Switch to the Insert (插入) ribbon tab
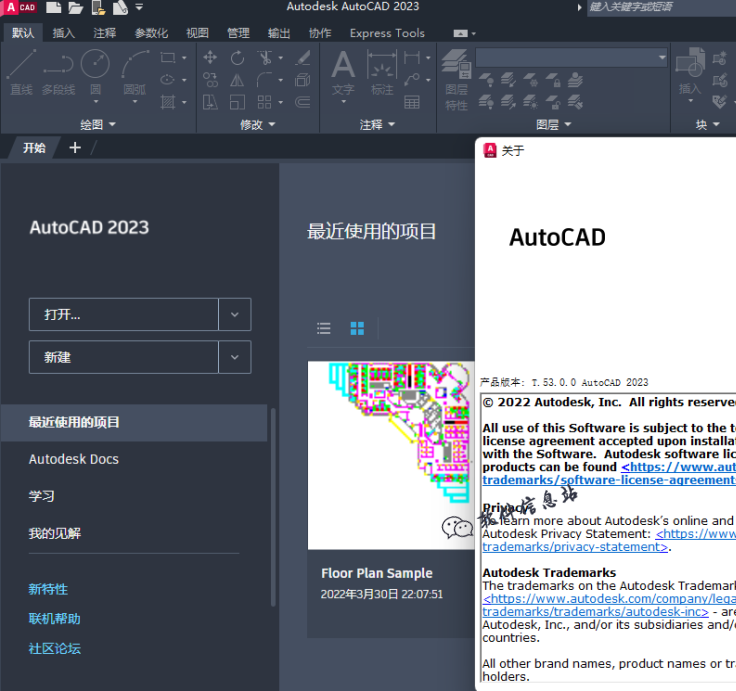 [x=64, y=33]
